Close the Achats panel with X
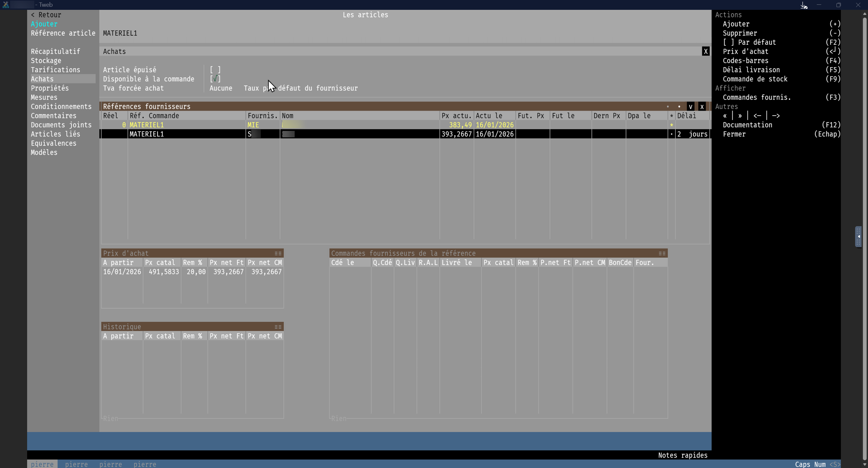Image resolution: width=868 pixels, height=468 pixels. click(x=706, y=52)
